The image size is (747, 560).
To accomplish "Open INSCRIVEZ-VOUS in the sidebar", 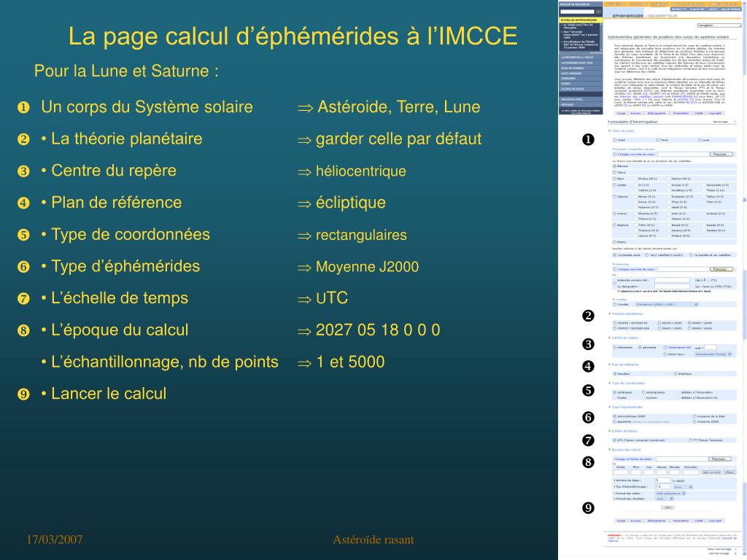I will 580,99.
